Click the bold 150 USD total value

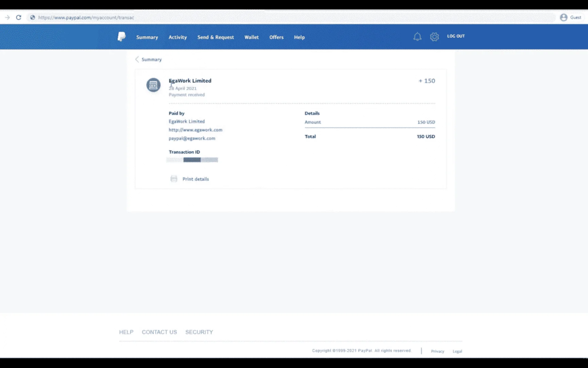[x=426, y=136]
